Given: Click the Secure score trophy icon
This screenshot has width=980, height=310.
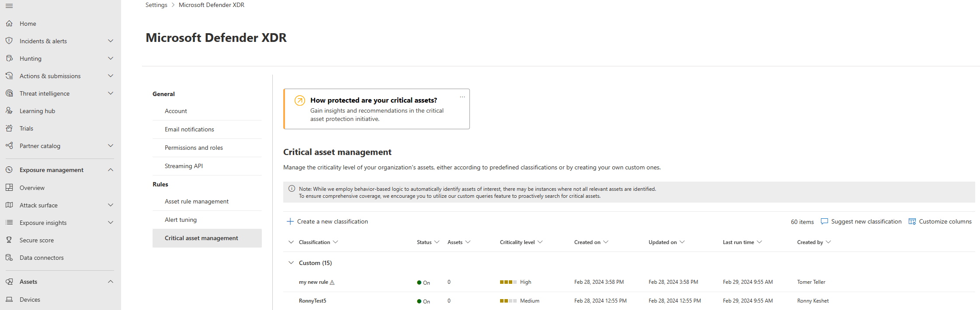Looking at the screenshot, I should pyautogui.click(x=9, y=240).
